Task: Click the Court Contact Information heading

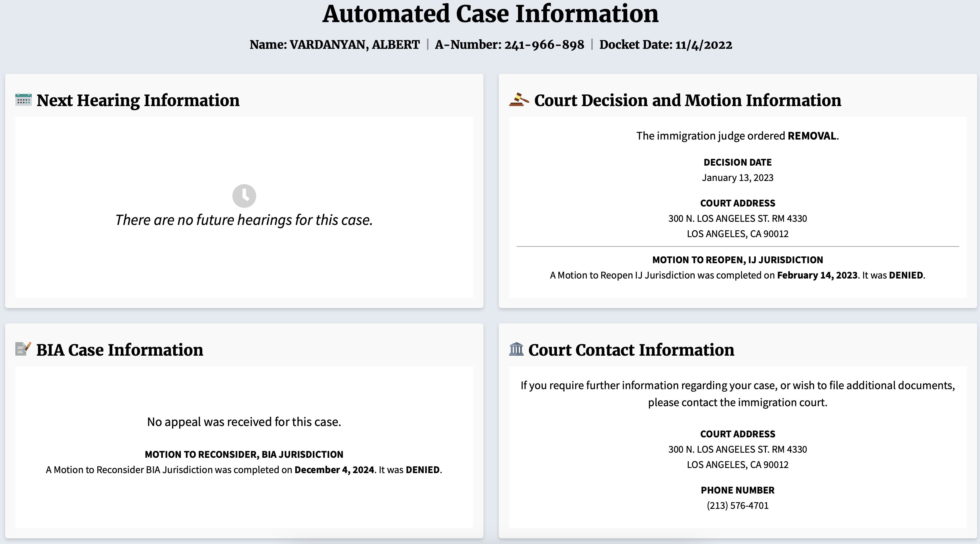Action: 631,350
